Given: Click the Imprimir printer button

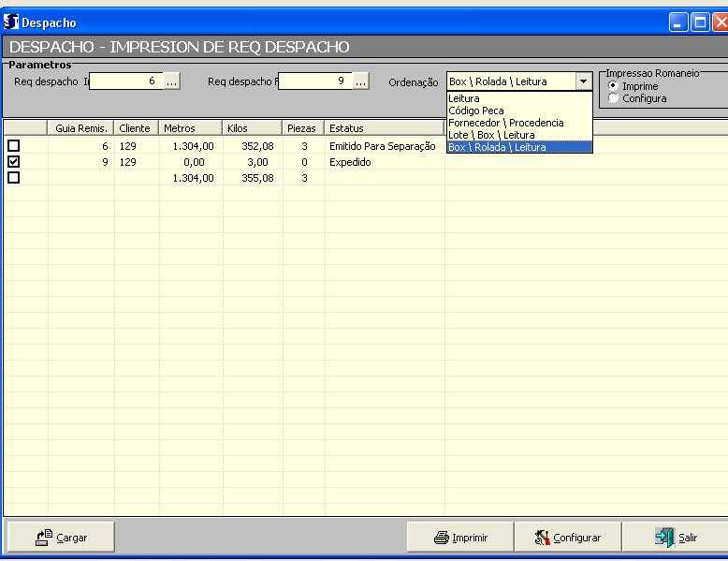Looking at the screenshot, I should pyautogui.click(x=459, y=538).
